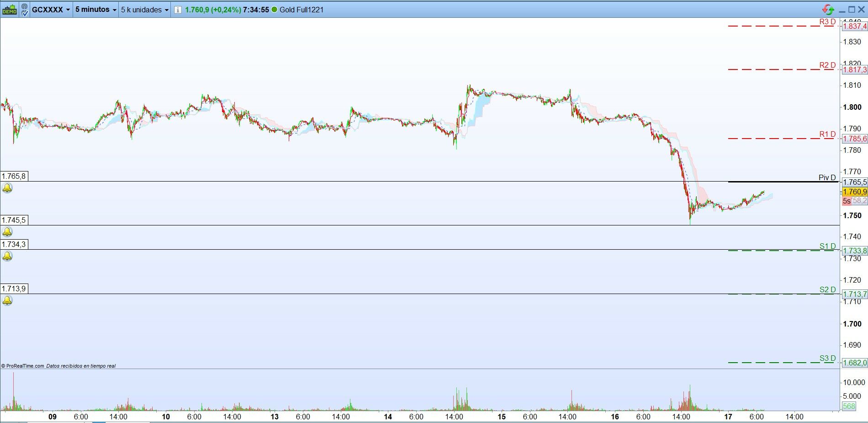
Task: Click the instrument information icon
Action: [x=178, y=10]
